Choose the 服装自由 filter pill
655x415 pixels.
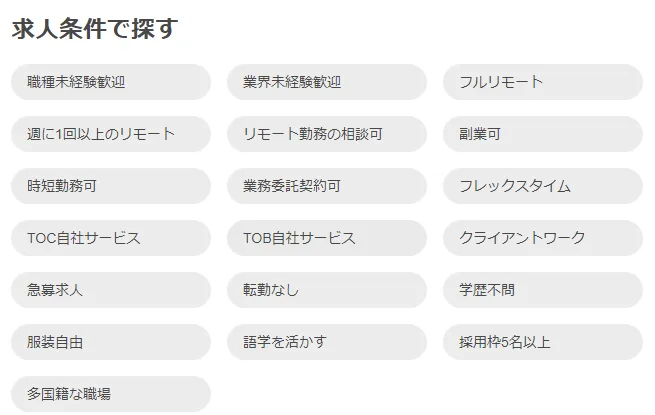pyautogui.click(x=111, y=342)
